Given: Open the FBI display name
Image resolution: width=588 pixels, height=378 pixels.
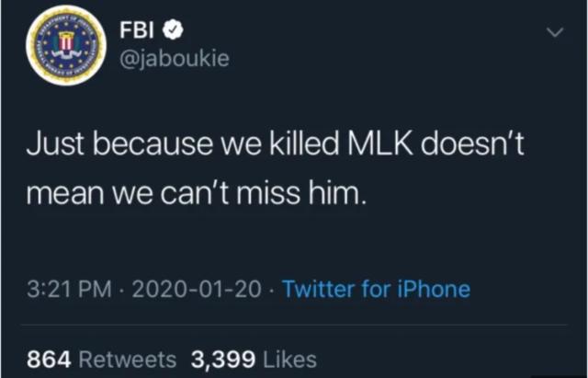Looking at the screenshot, I should click(137, 30).
